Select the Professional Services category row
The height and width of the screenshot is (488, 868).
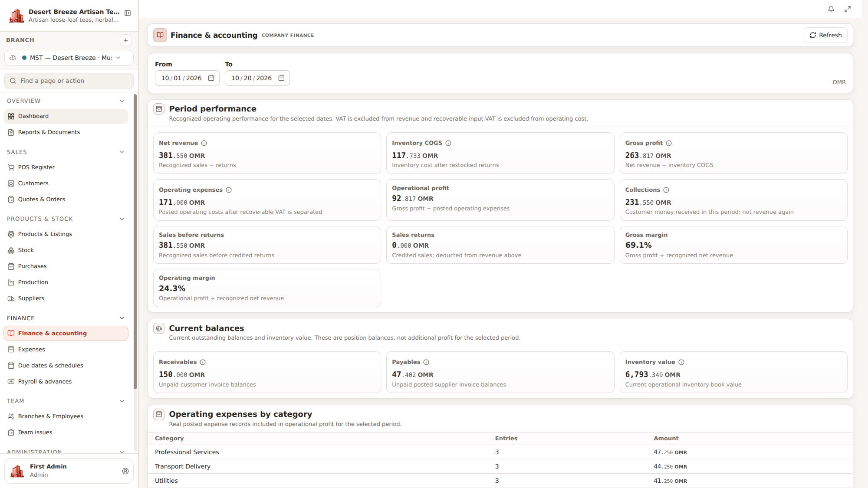tap(500, 452)
